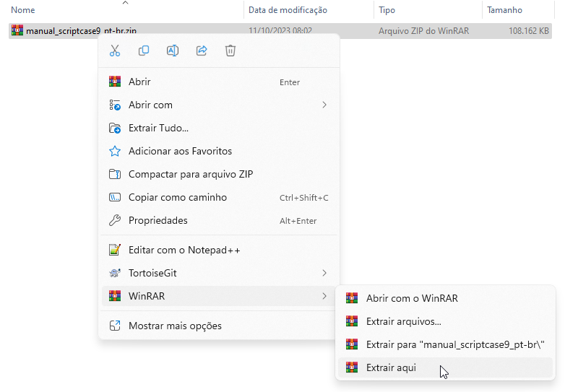Click the WinRAR icon beside Abrir
The height and width of the screenshot is (392, 565).
(x=115, y=82)
